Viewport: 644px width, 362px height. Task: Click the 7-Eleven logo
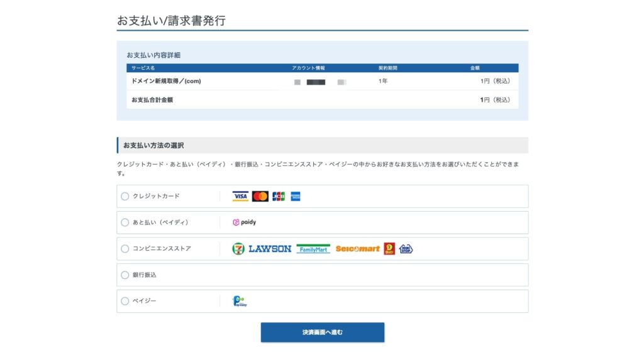click(238, 249)
